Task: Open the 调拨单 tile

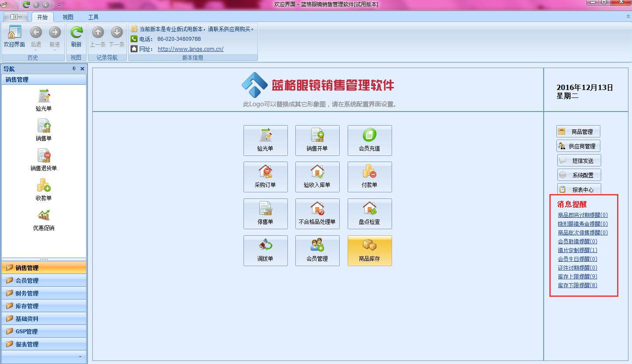Action: click(x=265, y=250)
